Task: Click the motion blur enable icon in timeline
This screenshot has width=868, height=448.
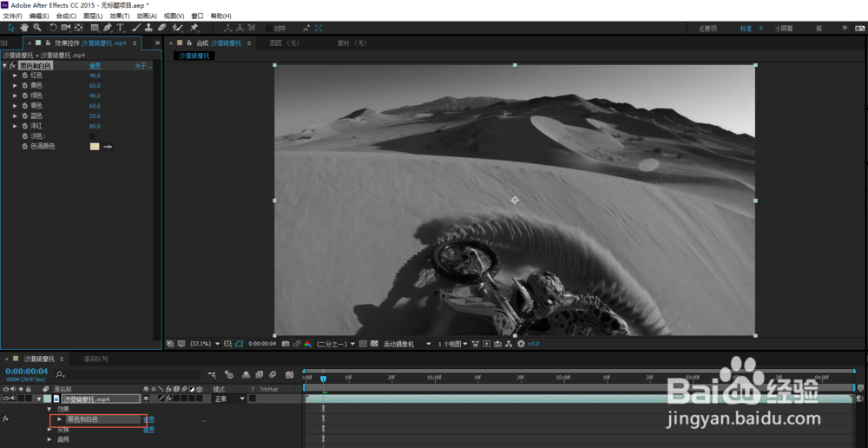Action: click(x=273, y=375)
